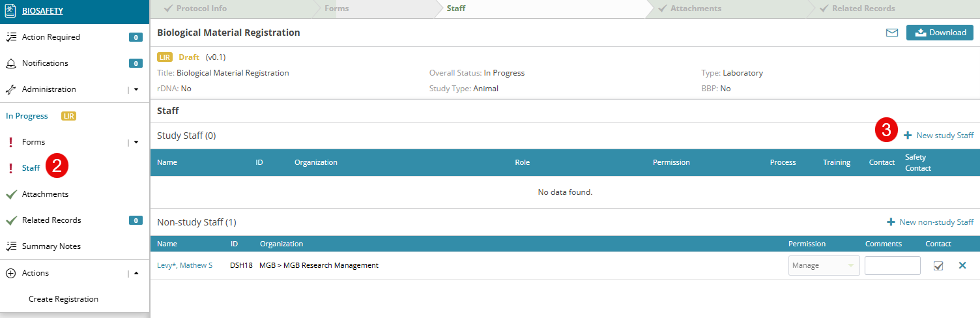Expand the Administration menu arrow
This screenshot has height=318, width=980.
(136, 89)
